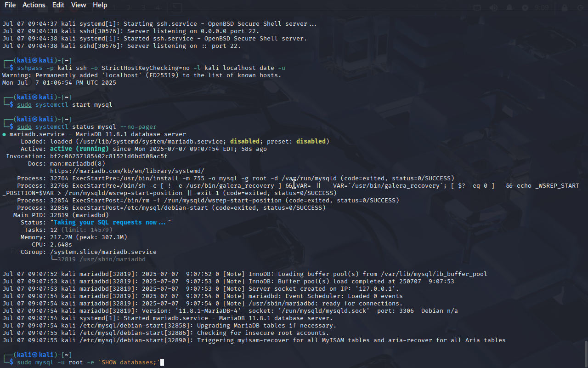Click the 'sshpass -p kali ssh' command text
This screenshot has height=368, width=588.
52,68
